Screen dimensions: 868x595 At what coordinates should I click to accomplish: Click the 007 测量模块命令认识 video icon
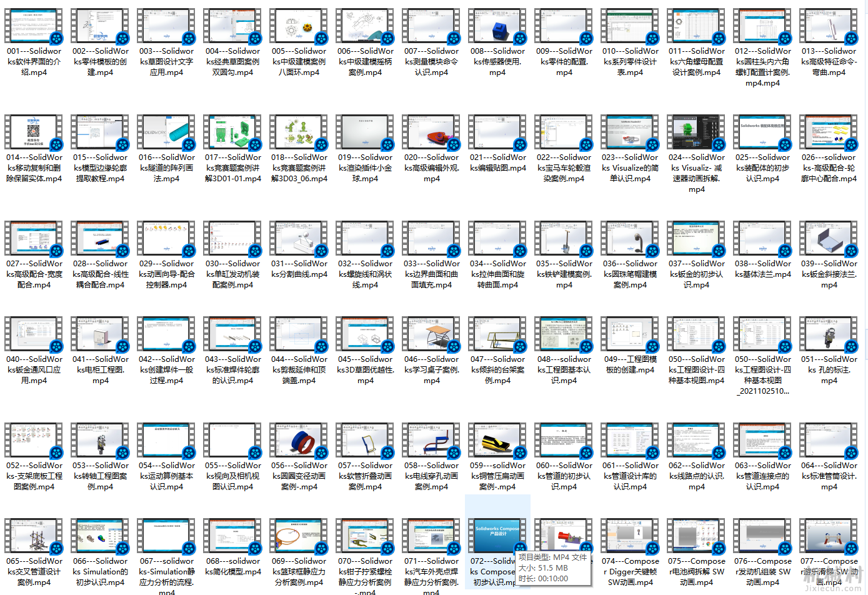pos(431,26)
